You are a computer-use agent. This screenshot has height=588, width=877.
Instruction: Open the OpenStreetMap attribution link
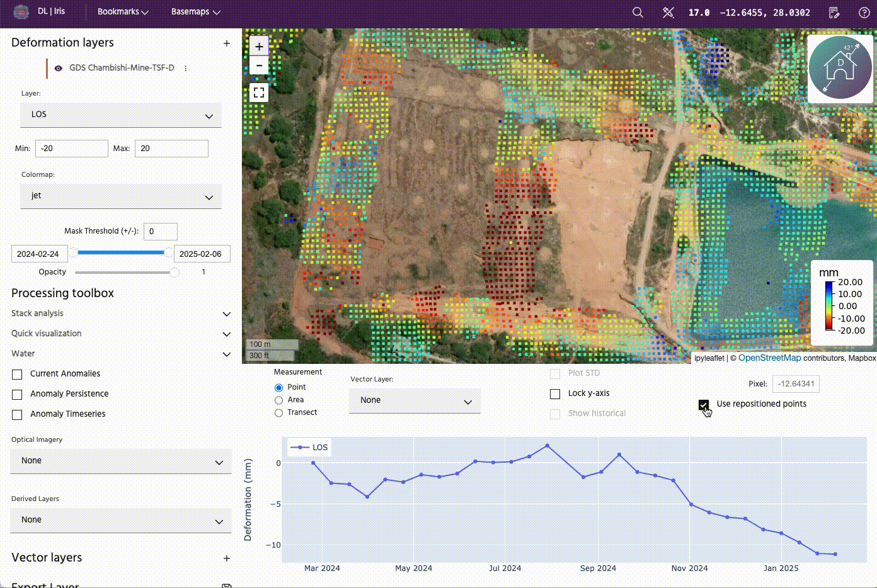pos(769,358)
